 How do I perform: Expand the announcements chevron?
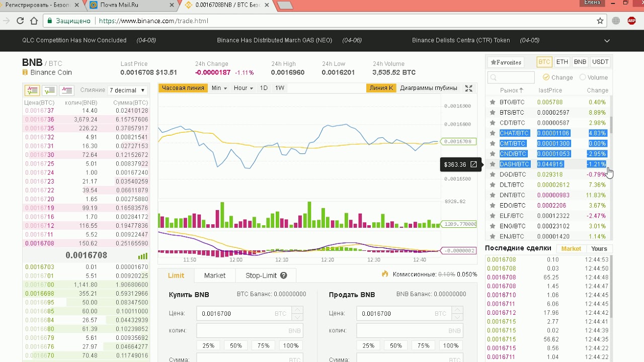607,41
